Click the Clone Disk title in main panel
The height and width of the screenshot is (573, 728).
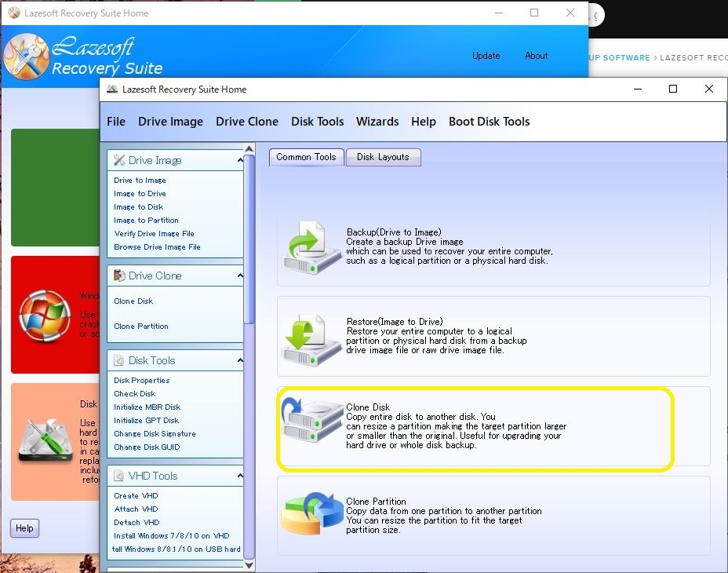[368, 407]
